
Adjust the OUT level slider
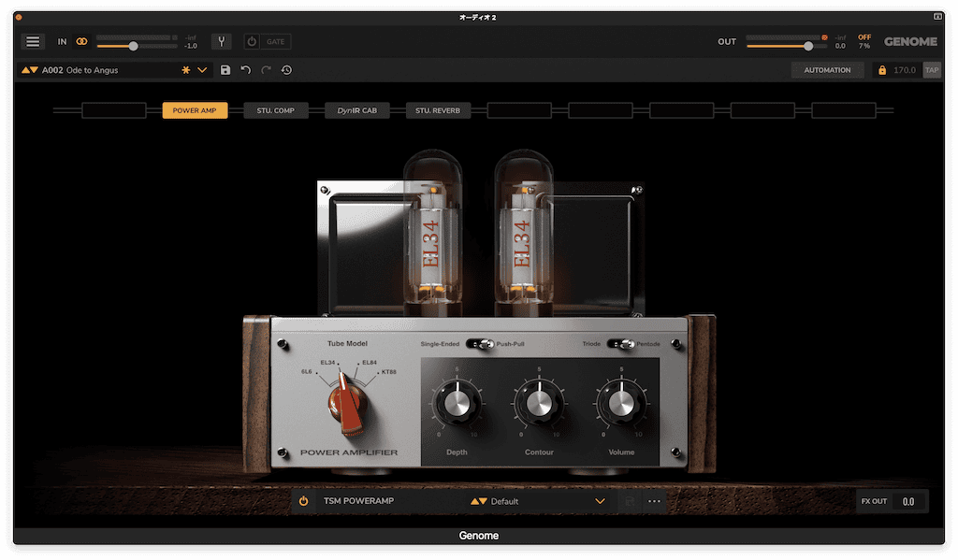tap(787, 46)
